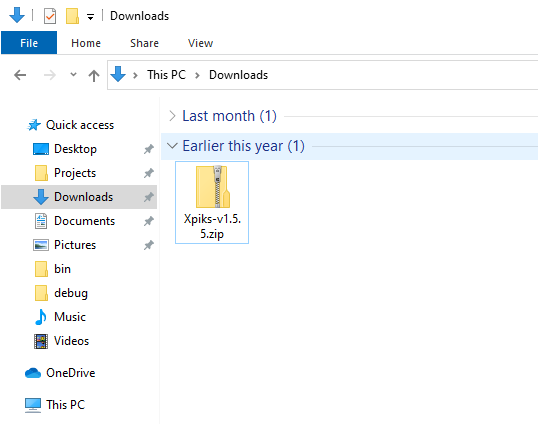Screen dimensions: 538x424
Task: Click the This PC computer icon
Action: pos(33,405)
